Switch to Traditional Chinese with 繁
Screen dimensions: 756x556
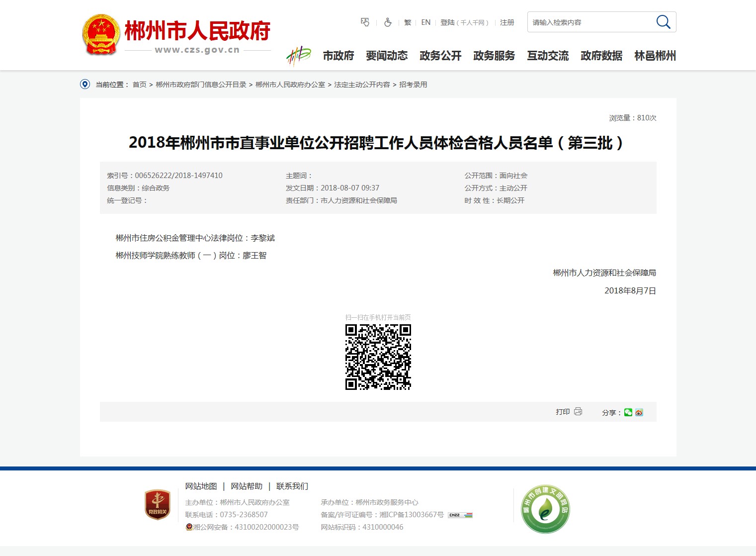click(x=408, y=22)
